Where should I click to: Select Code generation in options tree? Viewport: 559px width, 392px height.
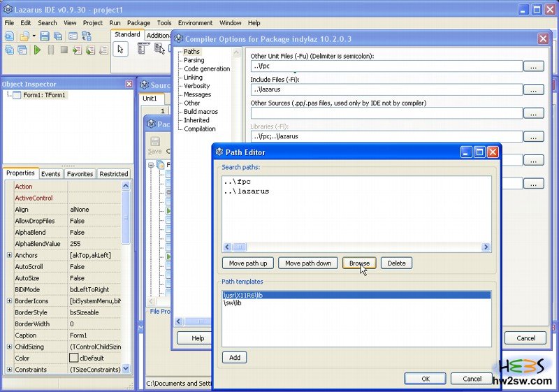tap(207, 68)
